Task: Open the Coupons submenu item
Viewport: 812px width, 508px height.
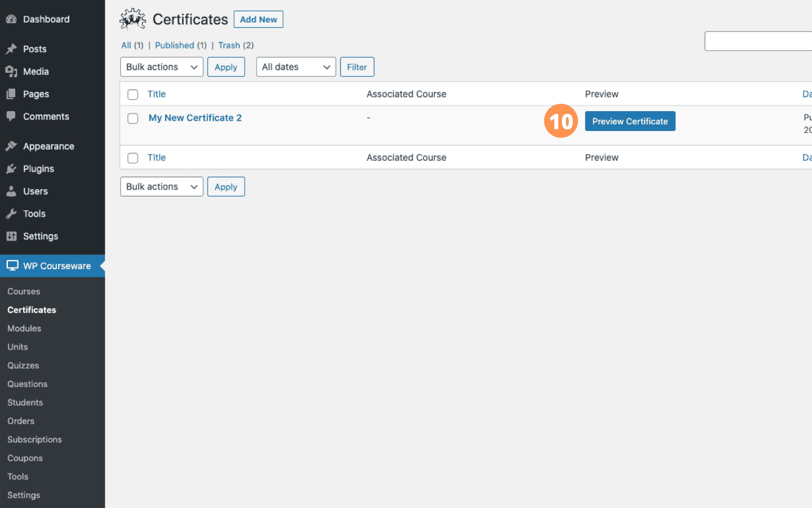Action: coord(25,458)
